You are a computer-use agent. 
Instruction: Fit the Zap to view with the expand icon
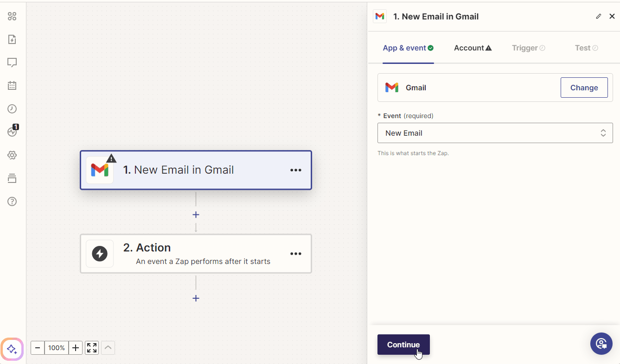point(92,348)
